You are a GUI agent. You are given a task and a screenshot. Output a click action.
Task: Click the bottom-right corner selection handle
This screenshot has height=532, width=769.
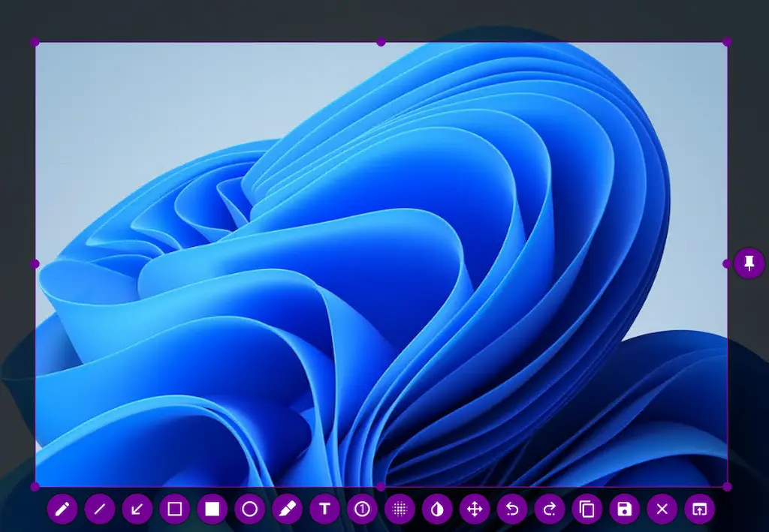point(727,486)
